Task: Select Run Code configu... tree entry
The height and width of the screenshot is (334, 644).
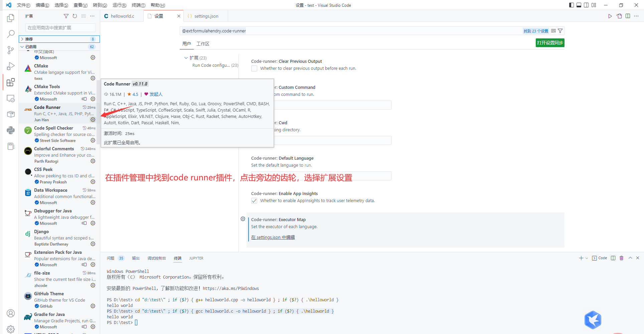Action: (x=215, y=65)
